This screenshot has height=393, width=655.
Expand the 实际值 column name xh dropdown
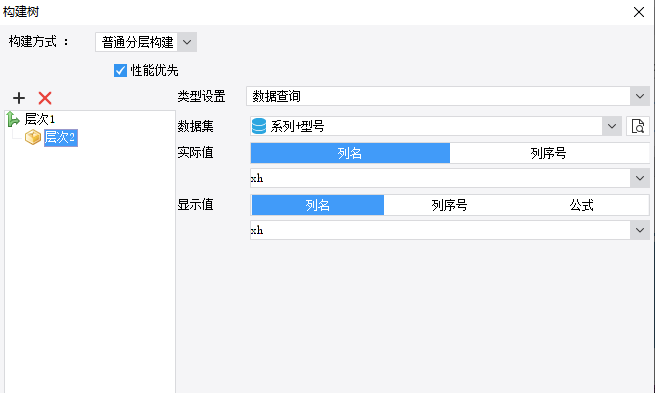[640, 178]
